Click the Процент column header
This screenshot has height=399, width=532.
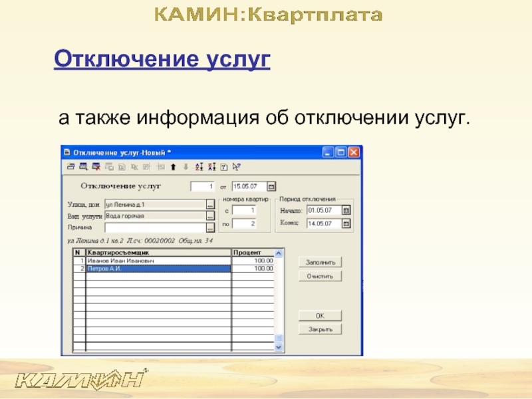[253, 253]
